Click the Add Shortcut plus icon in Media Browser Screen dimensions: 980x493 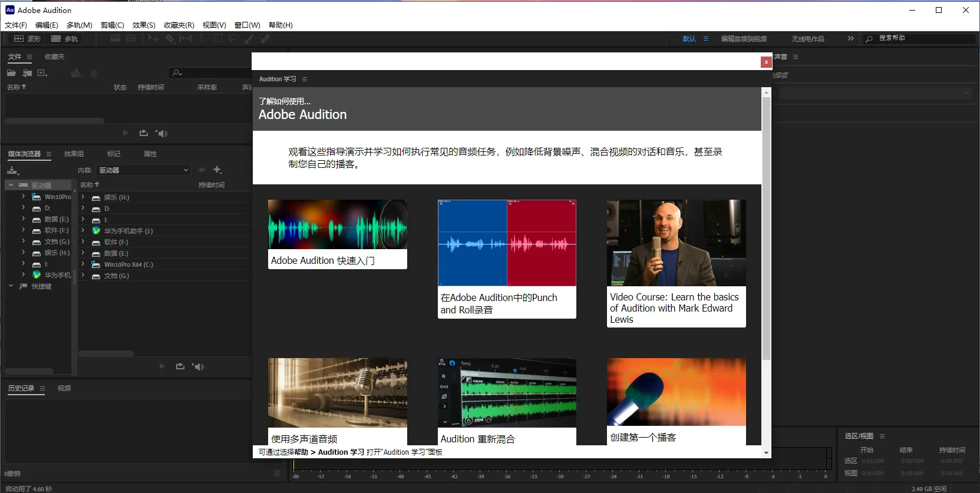[x=217, y=170]
